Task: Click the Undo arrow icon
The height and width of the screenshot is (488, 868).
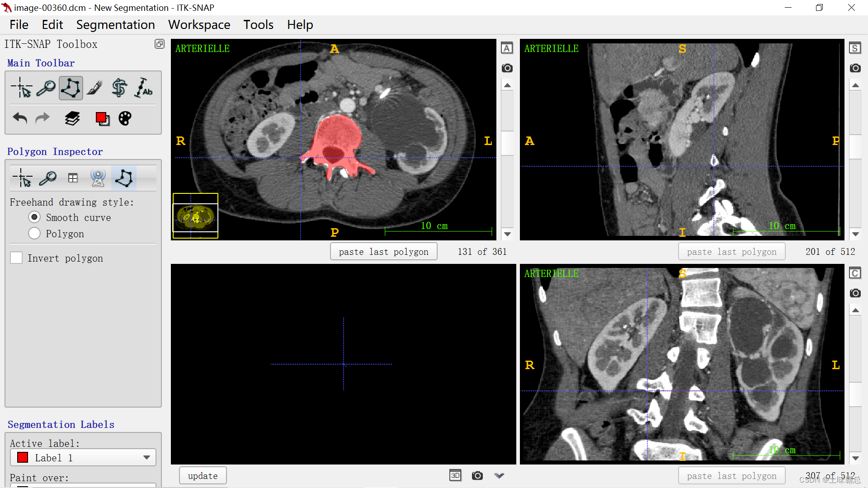Action: pos(20,118)
